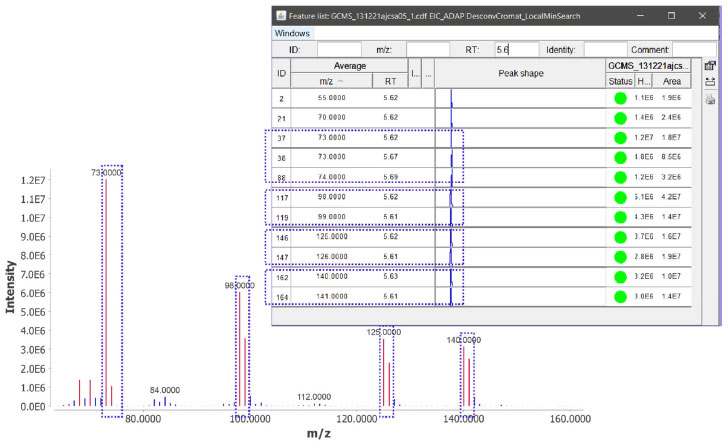Click the Identity filter input field
The height and width of the screenshot is (445, 728).
click(x=605, y=49)
